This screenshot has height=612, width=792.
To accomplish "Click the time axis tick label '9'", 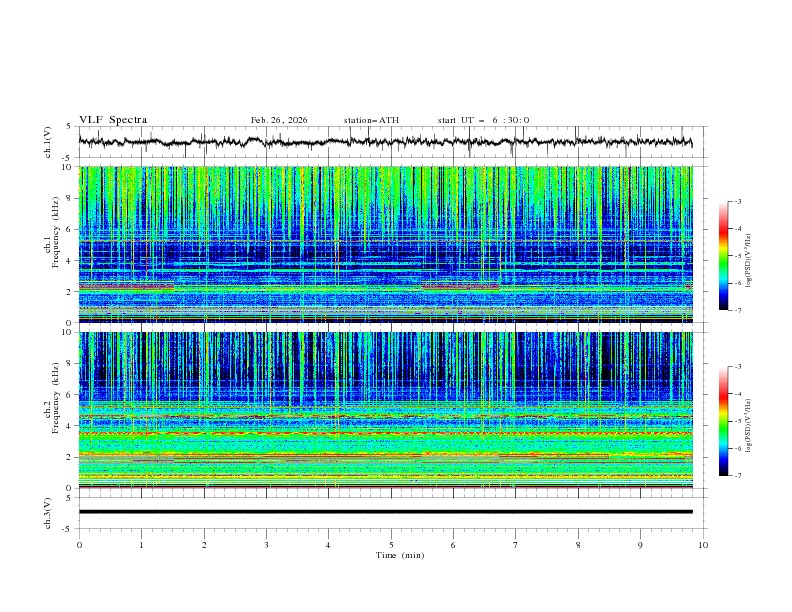I will pos(640,545).
